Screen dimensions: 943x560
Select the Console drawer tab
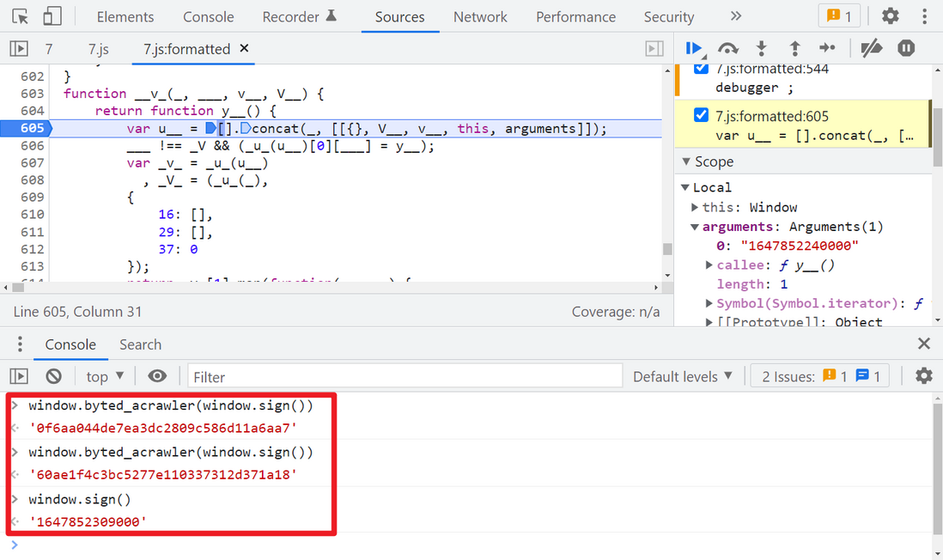(x=70, y=344)
